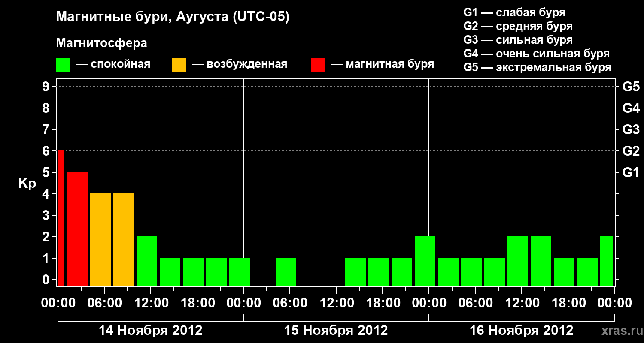Click the 'Магнитосфера' heading

coord(101,43)
